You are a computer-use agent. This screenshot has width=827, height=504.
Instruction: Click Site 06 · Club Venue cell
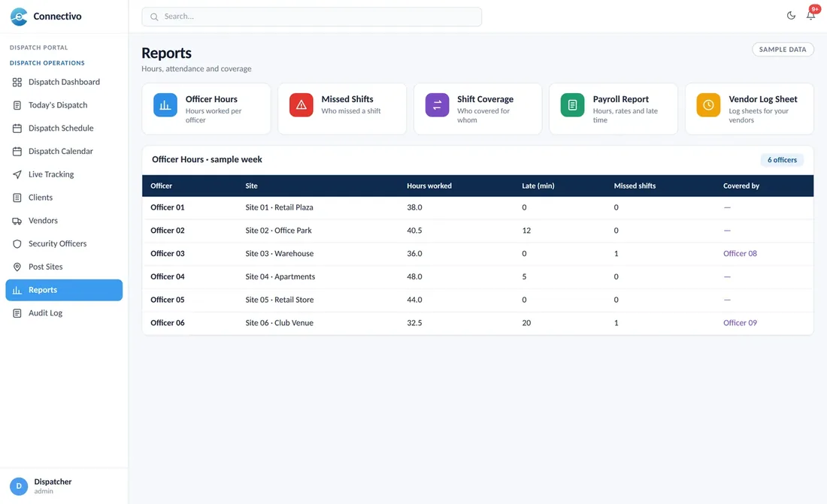pyautogui.click(x=279, y=323)
